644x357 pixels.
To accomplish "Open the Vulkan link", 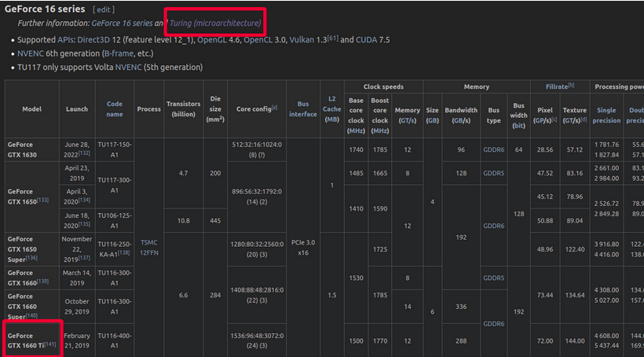I will [302, 40].
